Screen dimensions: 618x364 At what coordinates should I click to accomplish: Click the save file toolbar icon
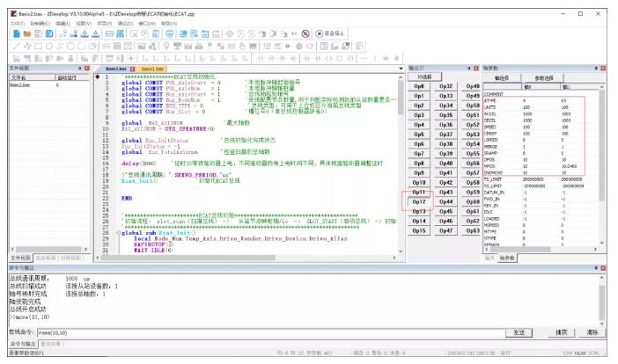pyautogui.click(x=38, y=33)
